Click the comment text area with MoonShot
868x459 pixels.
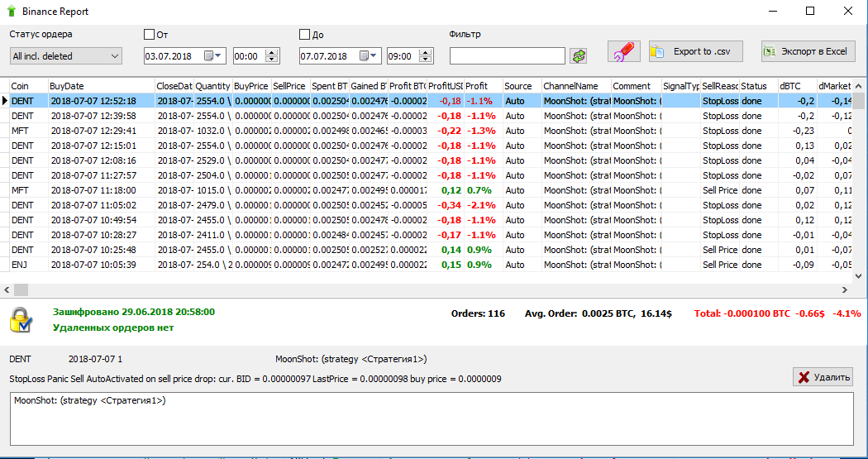pyautogui.click(x=432, y=419)
